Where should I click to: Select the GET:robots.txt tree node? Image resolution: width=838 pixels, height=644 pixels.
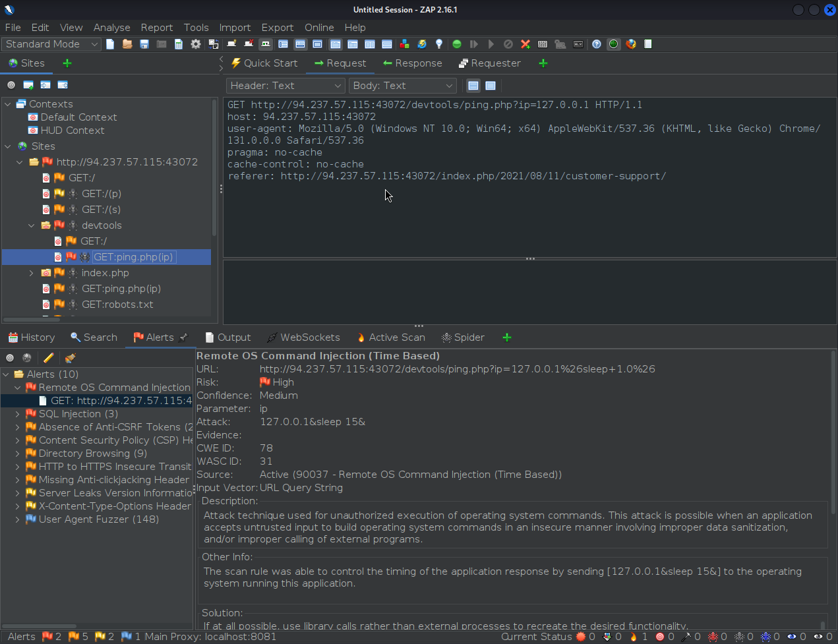(x=117, y=305)
